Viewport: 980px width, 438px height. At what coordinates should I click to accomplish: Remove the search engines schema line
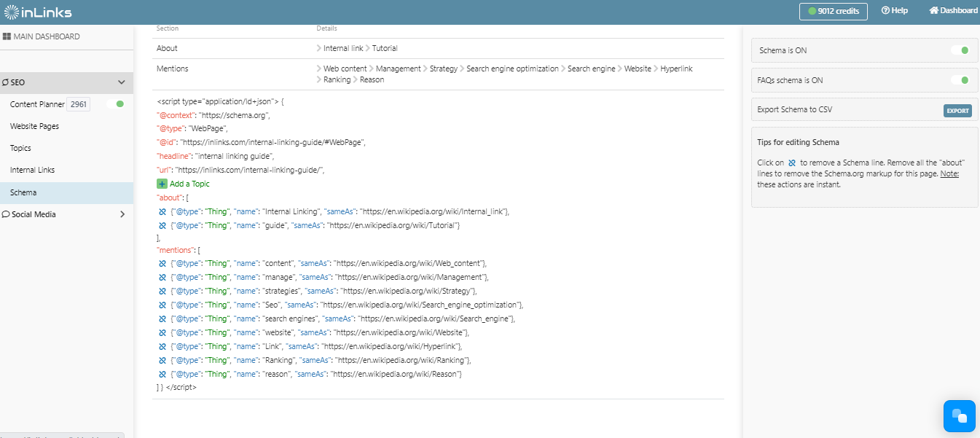(x=162, y=318)
